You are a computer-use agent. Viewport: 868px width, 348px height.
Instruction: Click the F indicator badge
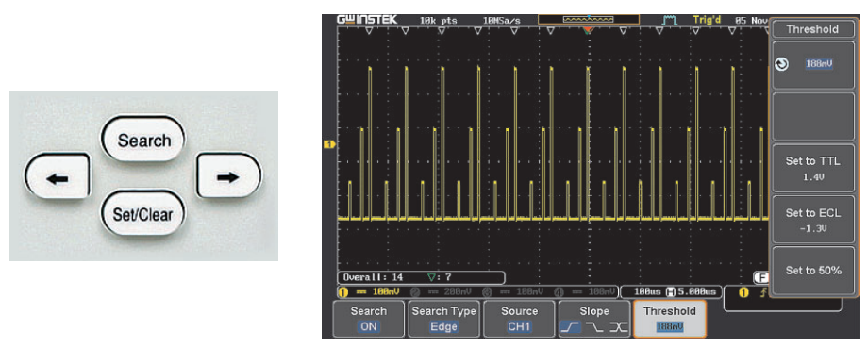pos(762,276)
